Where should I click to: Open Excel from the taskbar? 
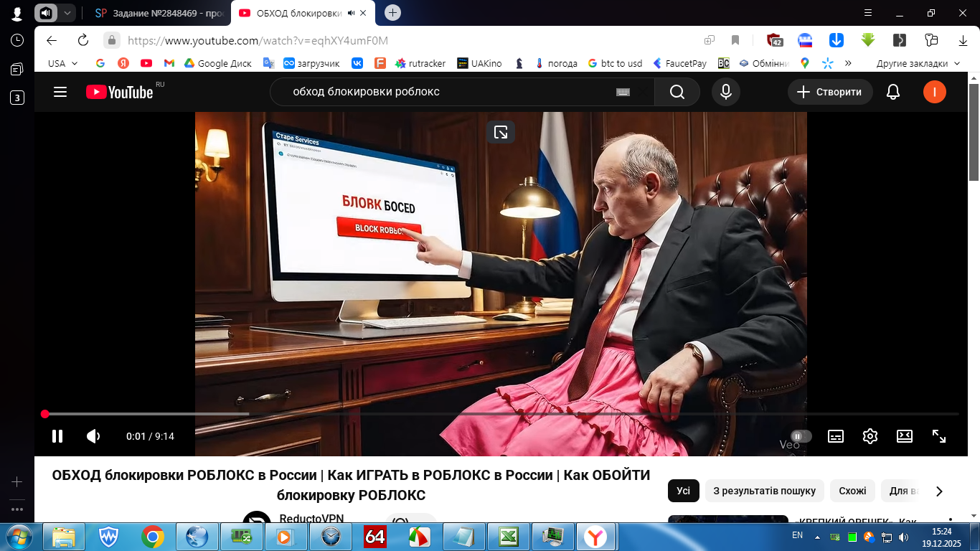coord(509,536)
